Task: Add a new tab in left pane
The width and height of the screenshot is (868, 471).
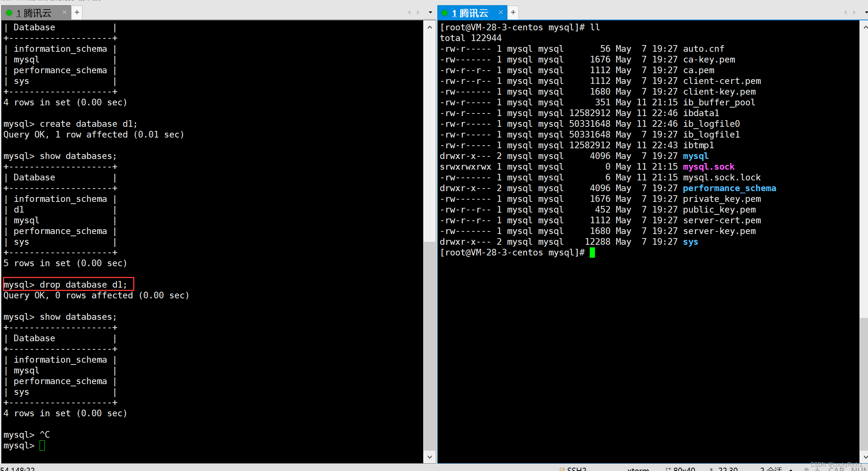Action: tap(77, 13)
